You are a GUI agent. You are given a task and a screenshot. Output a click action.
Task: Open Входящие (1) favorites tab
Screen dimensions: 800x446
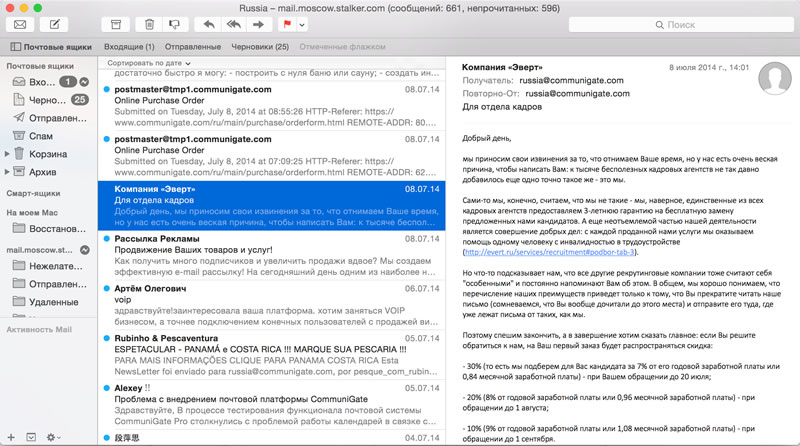(x=129, y=46)
